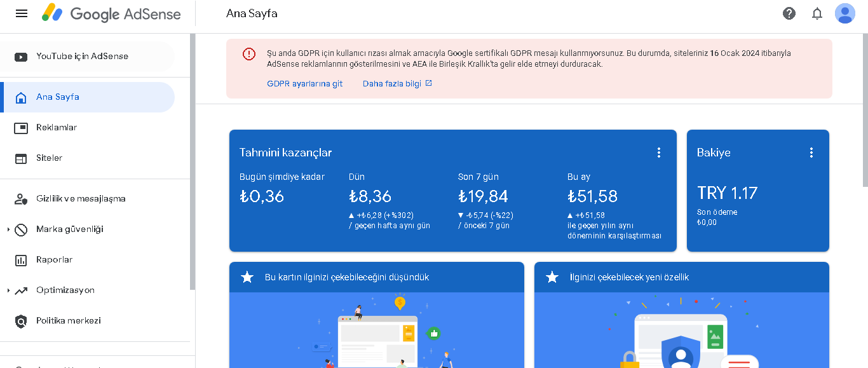Expand the Optimizasyon section arrow

(x=8, y=290)
